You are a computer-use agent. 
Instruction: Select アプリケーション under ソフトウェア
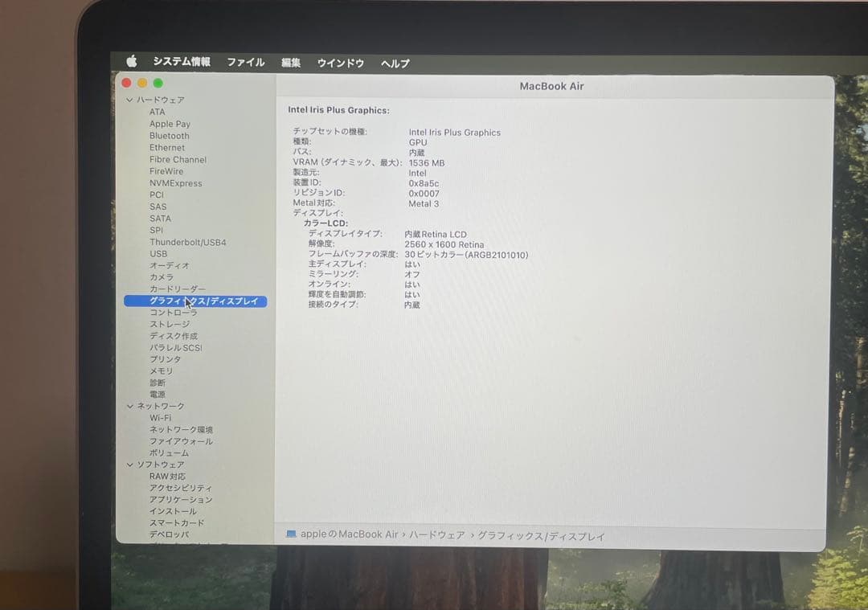179,499
